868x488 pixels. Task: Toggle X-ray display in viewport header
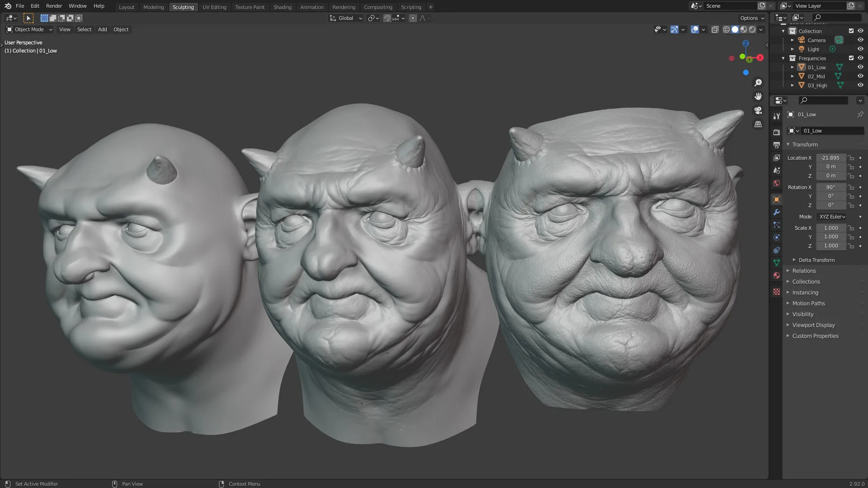[x=715, y=30]
